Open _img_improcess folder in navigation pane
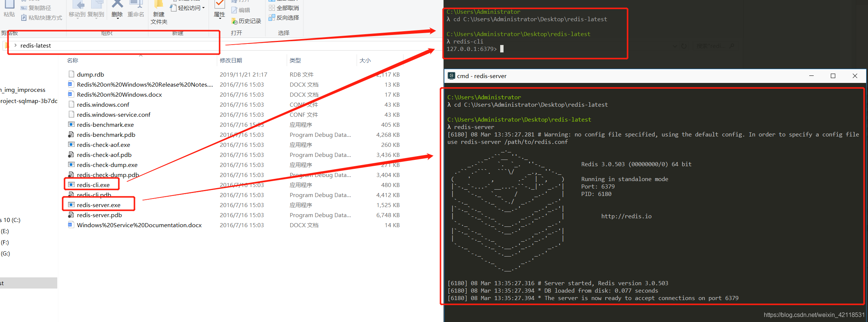Screen dimensions: 868x322 tap(23, 90)
